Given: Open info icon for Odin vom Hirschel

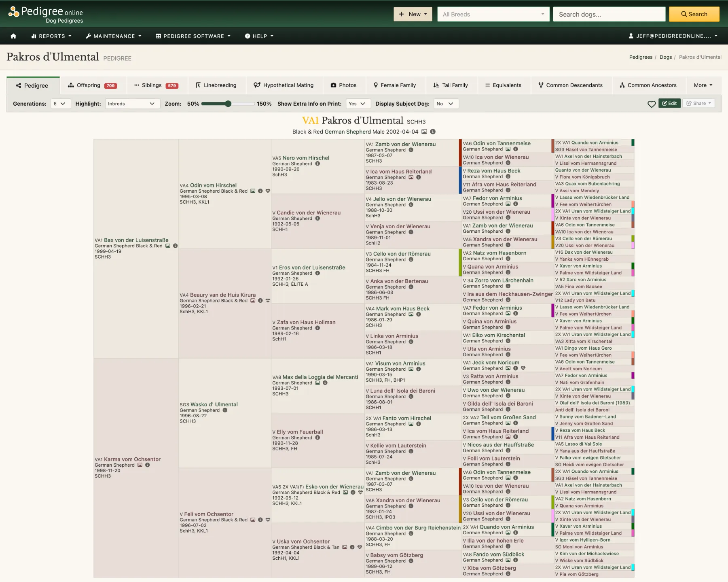Looking at the screenshot, I should click(x=260, y=191).
